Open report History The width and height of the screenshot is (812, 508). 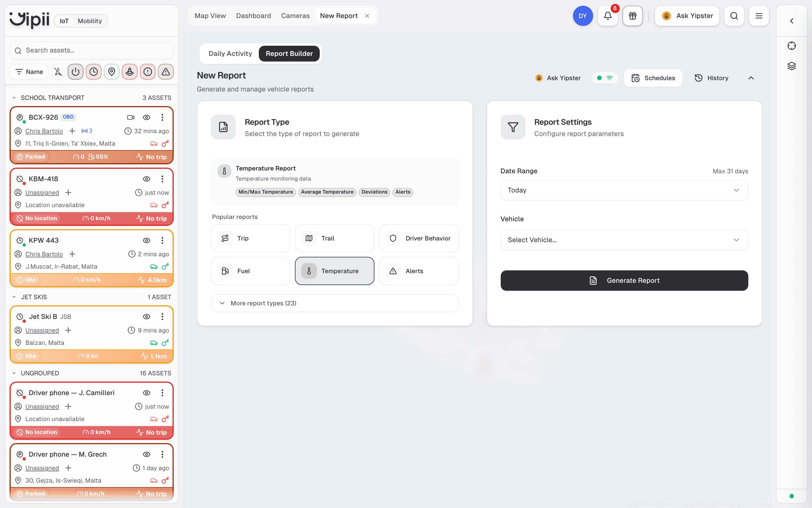click(711, 78)
